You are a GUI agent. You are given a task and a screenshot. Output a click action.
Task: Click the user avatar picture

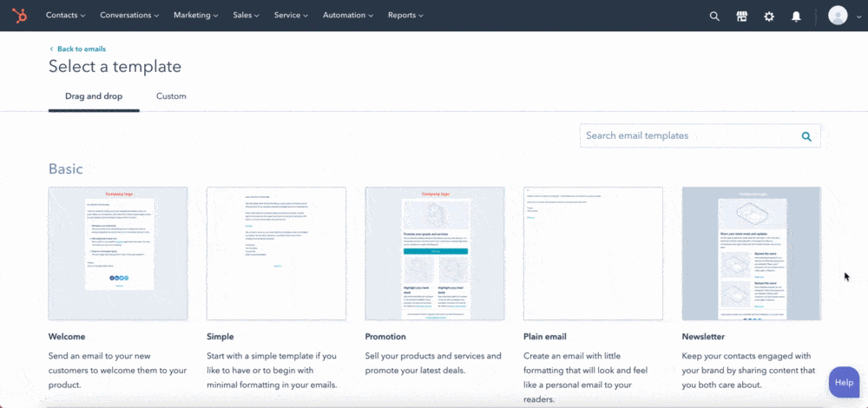pyautogui.click(x=838, y=16)
